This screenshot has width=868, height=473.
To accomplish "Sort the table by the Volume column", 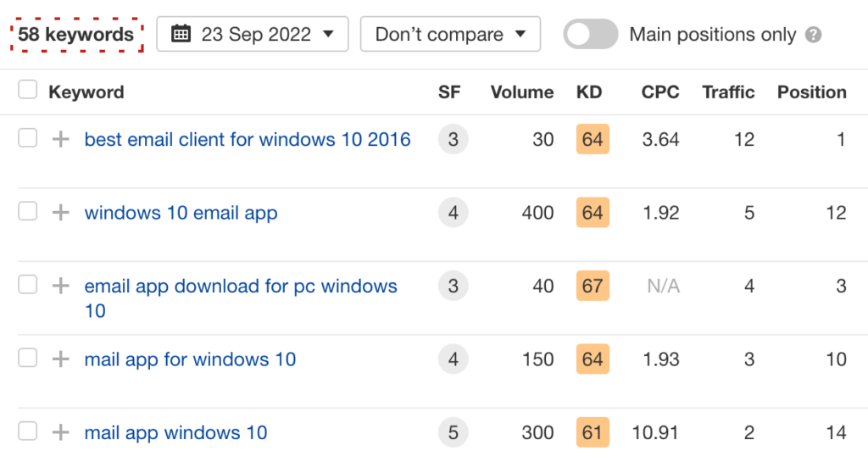I will tap(521, 92).
